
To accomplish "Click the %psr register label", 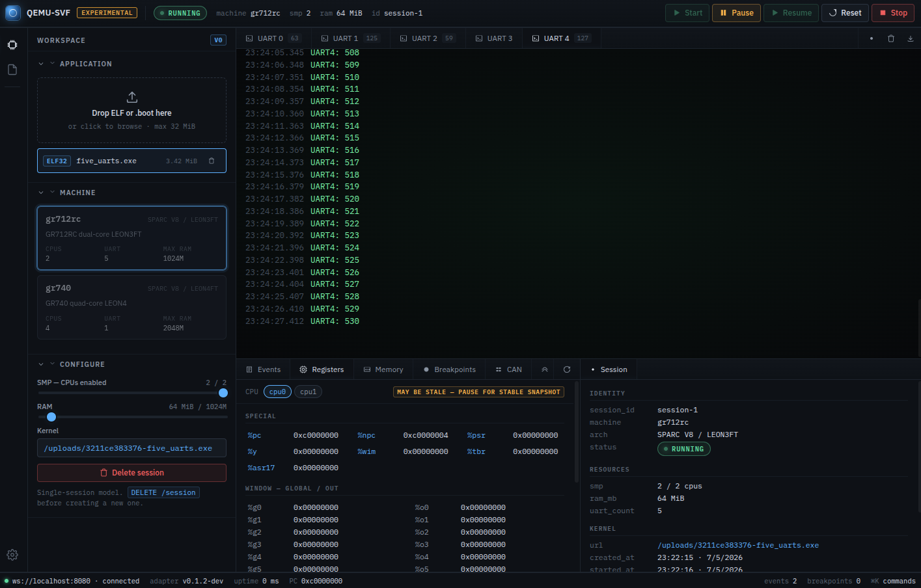I will coord(476,435).
